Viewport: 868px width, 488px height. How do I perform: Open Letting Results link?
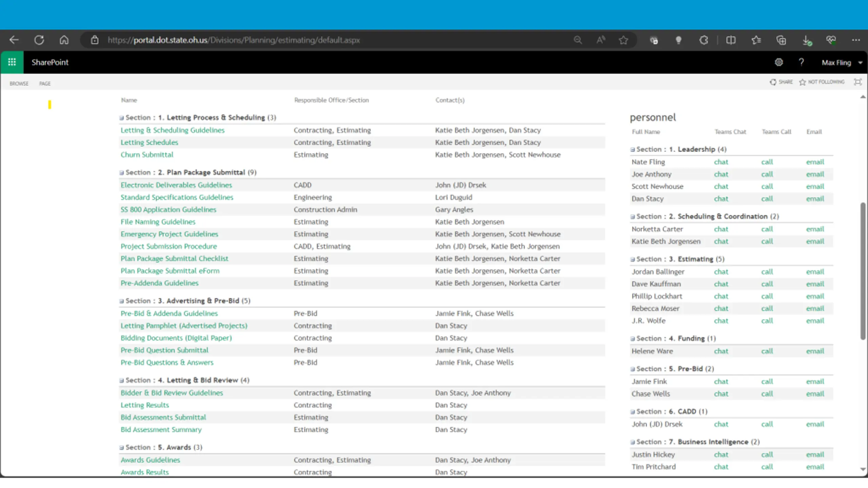[x=145, y=405]
